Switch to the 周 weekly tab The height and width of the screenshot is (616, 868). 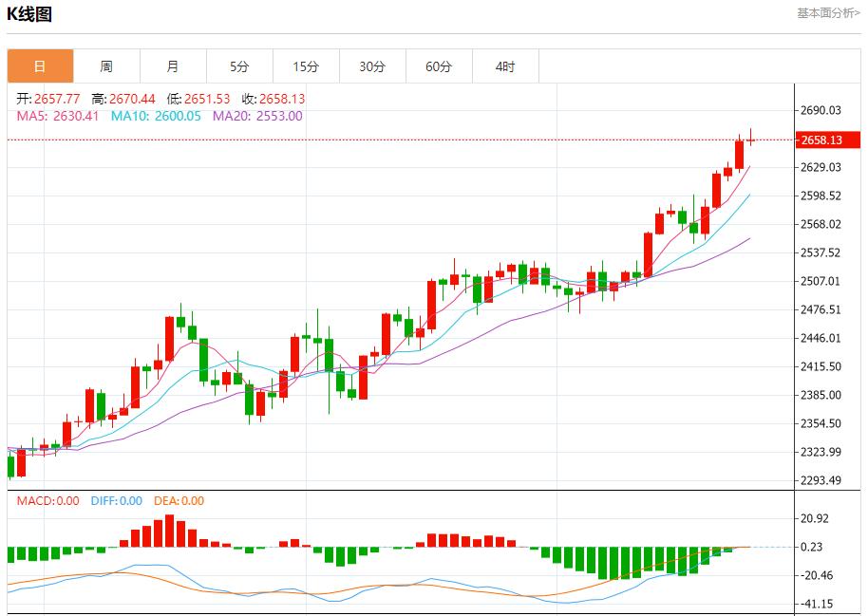[x=106, y=66]
